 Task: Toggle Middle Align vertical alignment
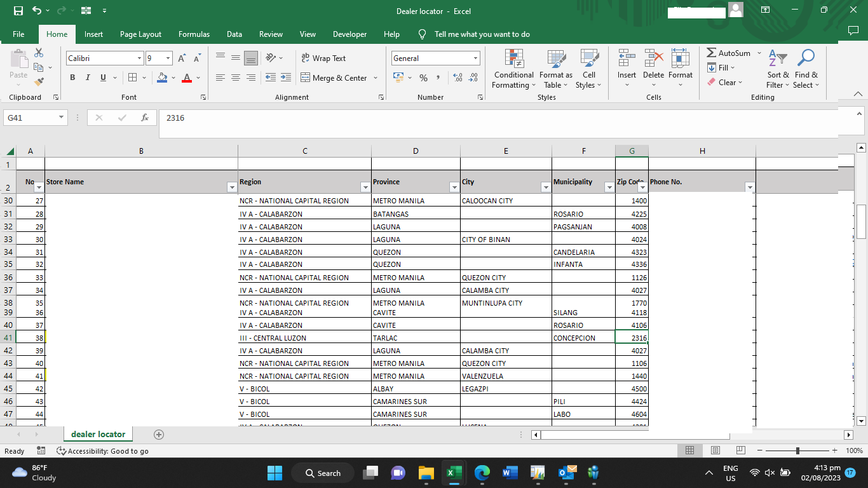236,58
